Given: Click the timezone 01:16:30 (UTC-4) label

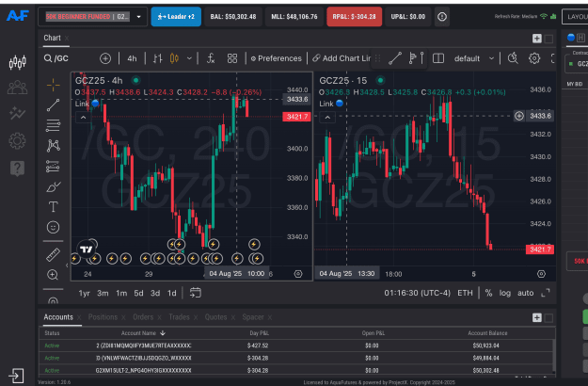Looking at the screenshot, I should click(x=417, y=293).
